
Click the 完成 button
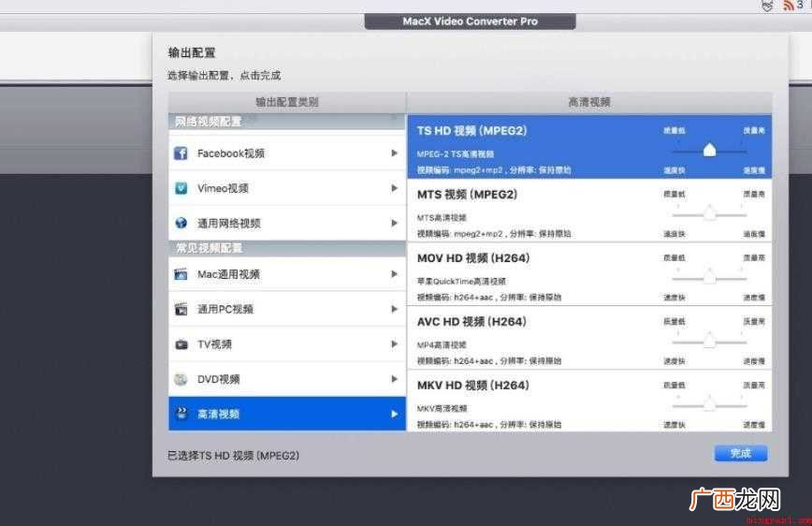(x=741, y=453)
